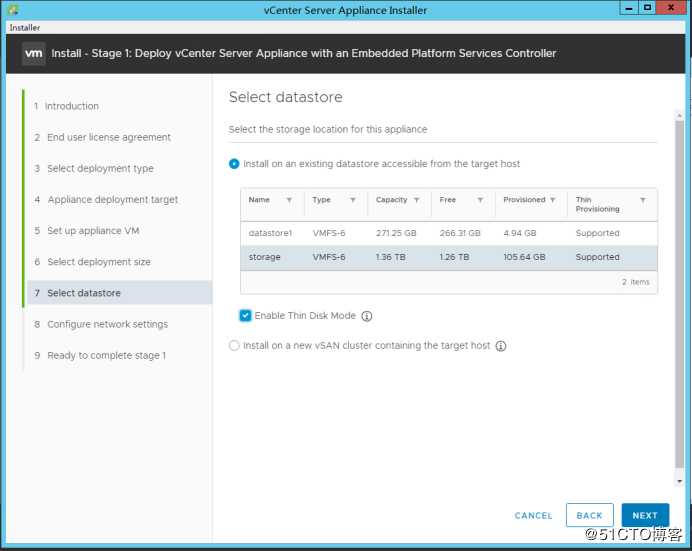Image resolution: width=692 pixels, height=551 pixels.
Task: Go to step 9 Ready to complete stage 1
Action: (100, 356)
